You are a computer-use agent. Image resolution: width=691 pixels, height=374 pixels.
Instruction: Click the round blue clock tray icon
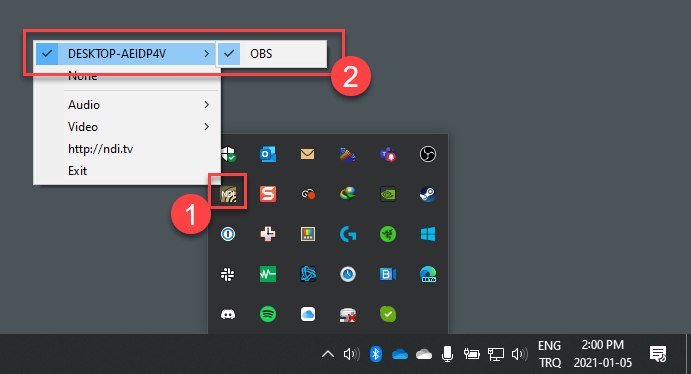point(348,274)
